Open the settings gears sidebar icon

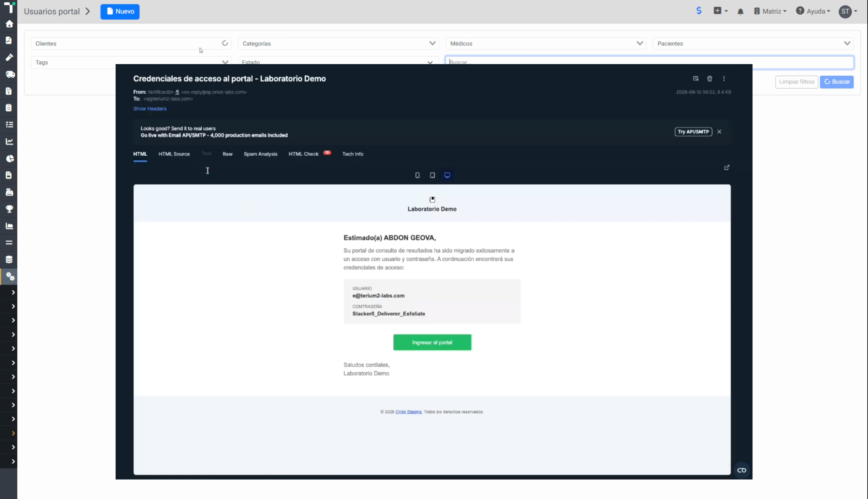pos(10,276)
